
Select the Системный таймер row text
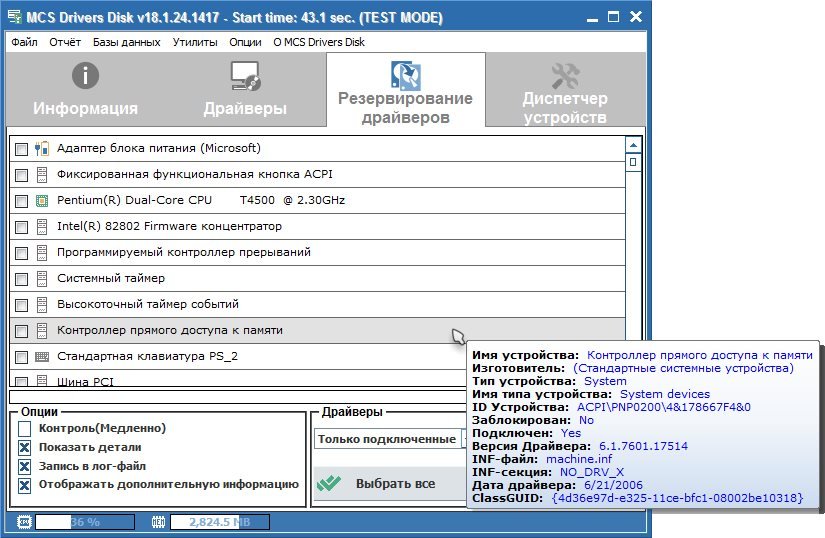point(111,278)
